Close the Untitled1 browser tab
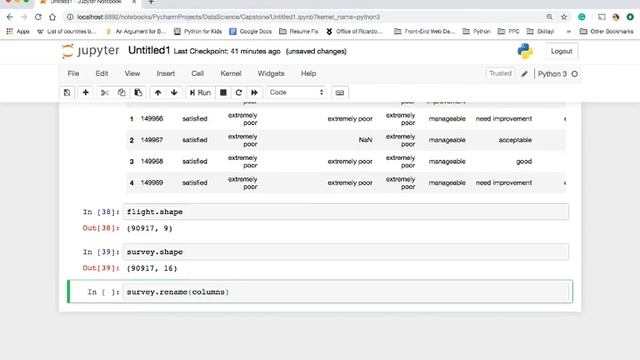 pos(134,2)
